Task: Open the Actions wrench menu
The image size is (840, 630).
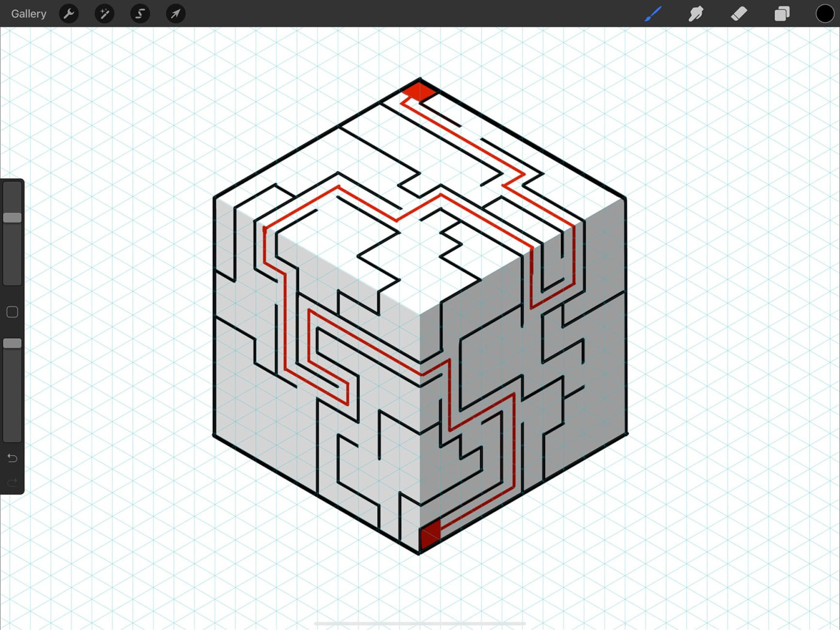Action: click(69, 14)
